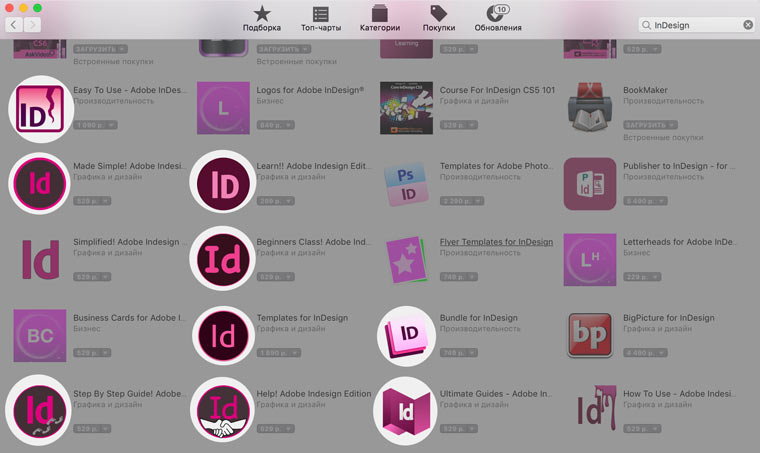Open the Категории tab

click(x=380, y=19)
